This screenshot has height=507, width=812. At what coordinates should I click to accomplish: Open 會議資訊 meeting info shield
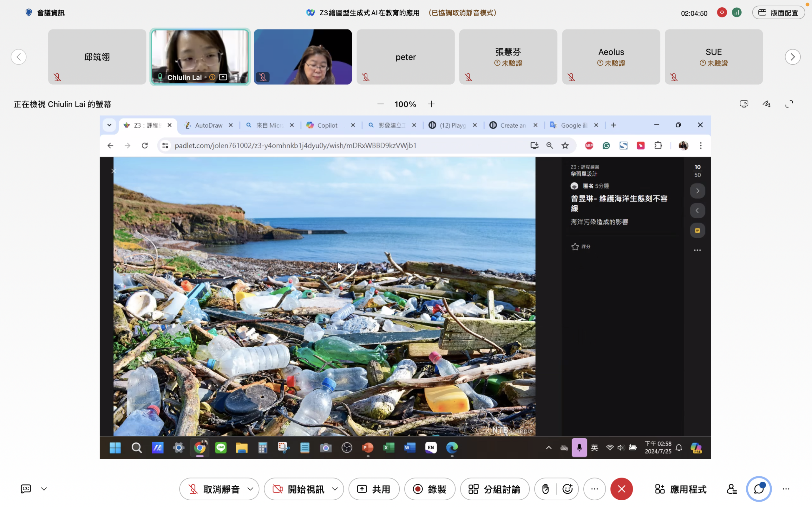tap(29, 13)
